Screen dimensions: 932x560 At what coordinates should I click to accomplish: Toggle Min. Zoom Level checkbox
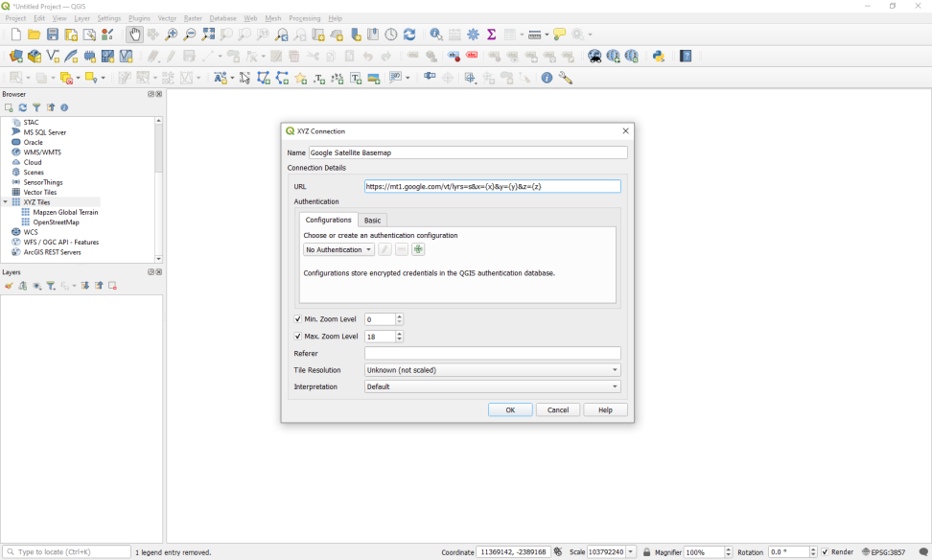click(298, 319)
